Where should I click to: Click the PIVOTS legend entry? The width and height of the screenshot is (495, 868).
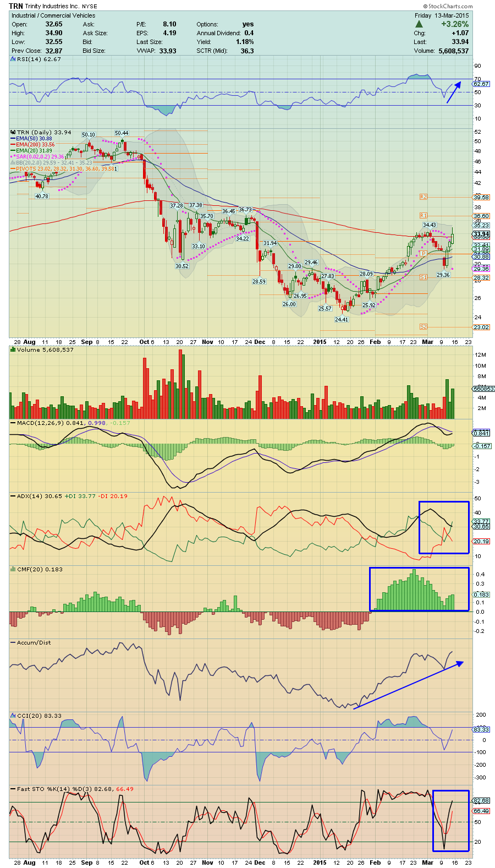point(63,169)
